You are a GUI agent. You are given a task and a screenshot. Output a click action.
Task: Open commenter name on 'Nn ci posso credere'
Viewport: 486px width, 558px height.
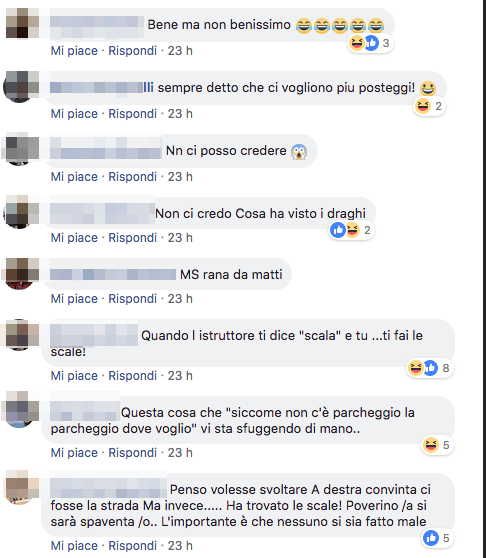106,148
